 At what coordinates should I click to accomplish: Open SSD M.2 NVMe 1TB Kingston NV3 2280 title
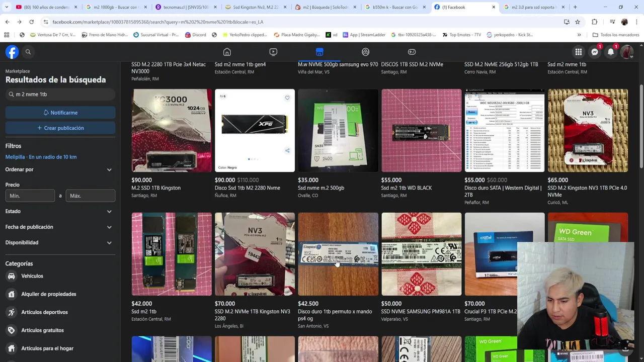coord(253,315)
